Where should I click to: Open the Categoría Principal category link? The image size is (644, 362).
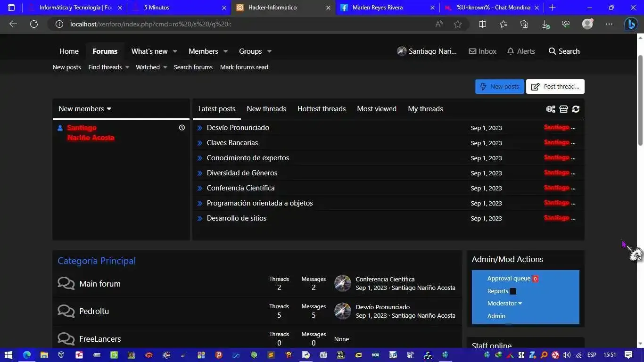tap(97, 261)
